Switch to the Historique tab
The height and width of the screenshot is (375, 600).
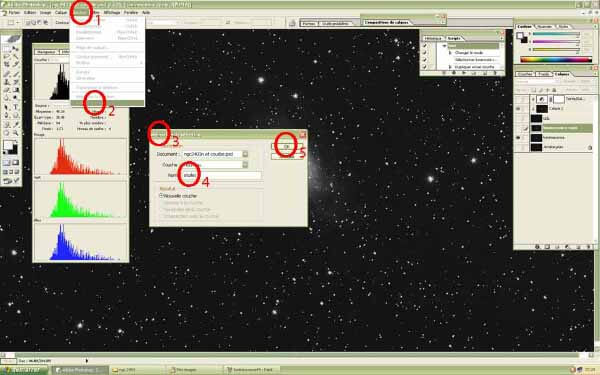pyautogui.click(x=433, y=38)
